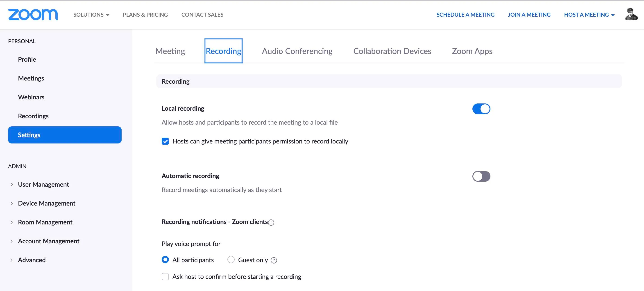Turn off the Local recording toggle
The width and height of the screenshot is (644, 291).
481,109
